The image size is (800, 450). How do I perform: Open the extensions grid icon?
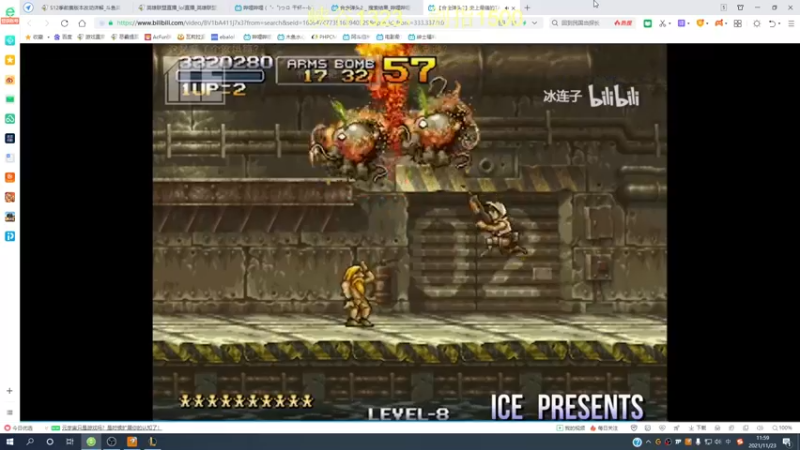coord(738,23)
